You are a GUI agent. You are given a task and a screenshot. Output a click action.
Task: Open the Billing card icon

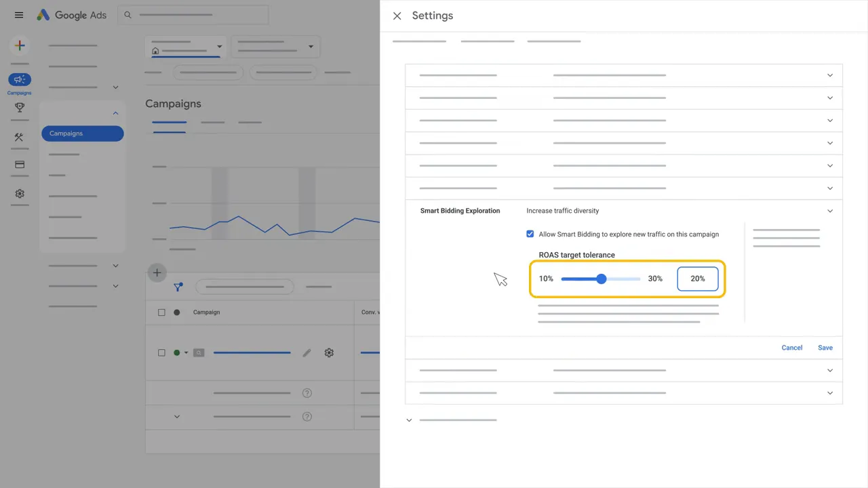20,165
